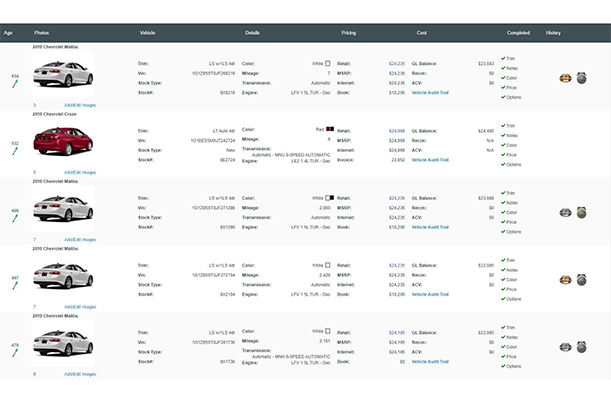
Task: Click the gold history badge in age 497 row
Action: click(566, 279)
